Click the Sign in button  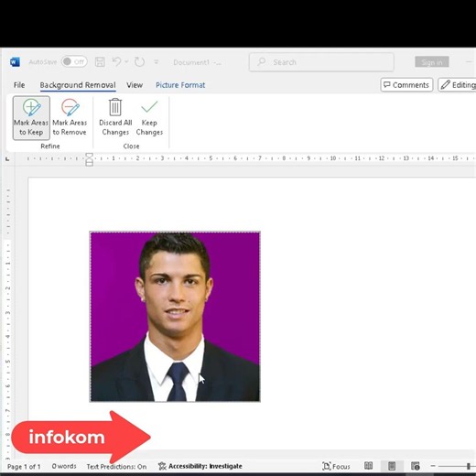pyautogui.click(x=432, y=62)
